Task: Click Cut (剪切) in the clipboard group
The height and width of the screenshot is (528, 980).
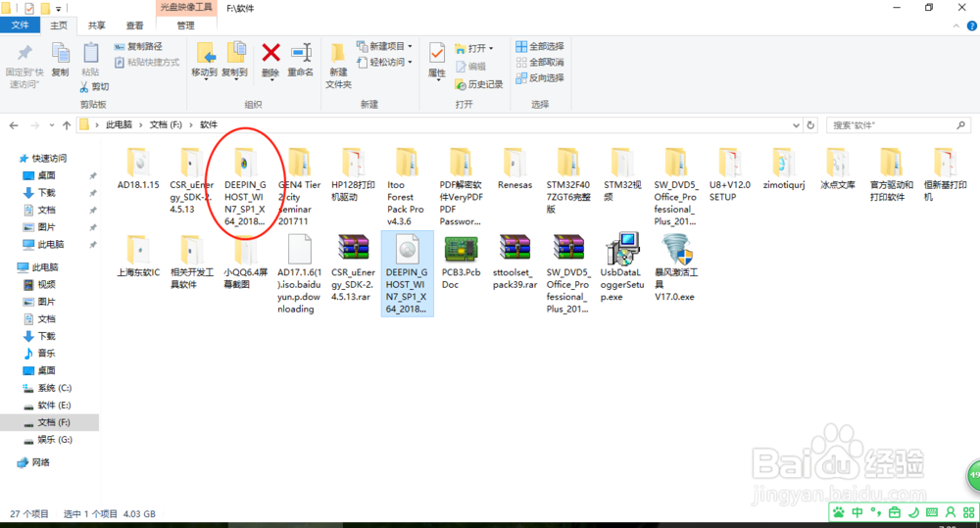Action: pos(94,87)
